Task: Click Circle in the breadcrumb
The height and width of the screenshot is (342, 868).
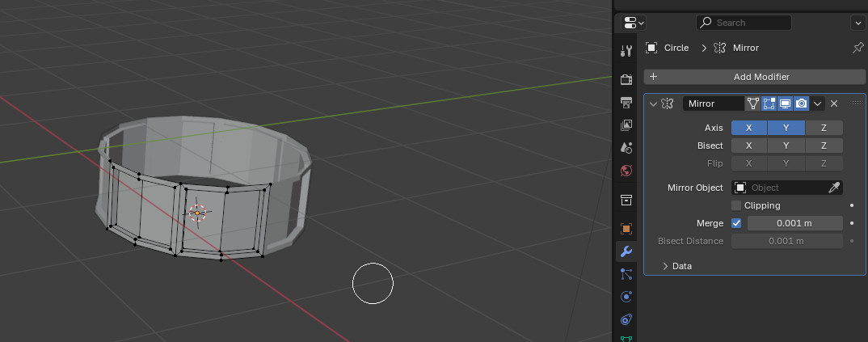Action: (x=676, y=48)
